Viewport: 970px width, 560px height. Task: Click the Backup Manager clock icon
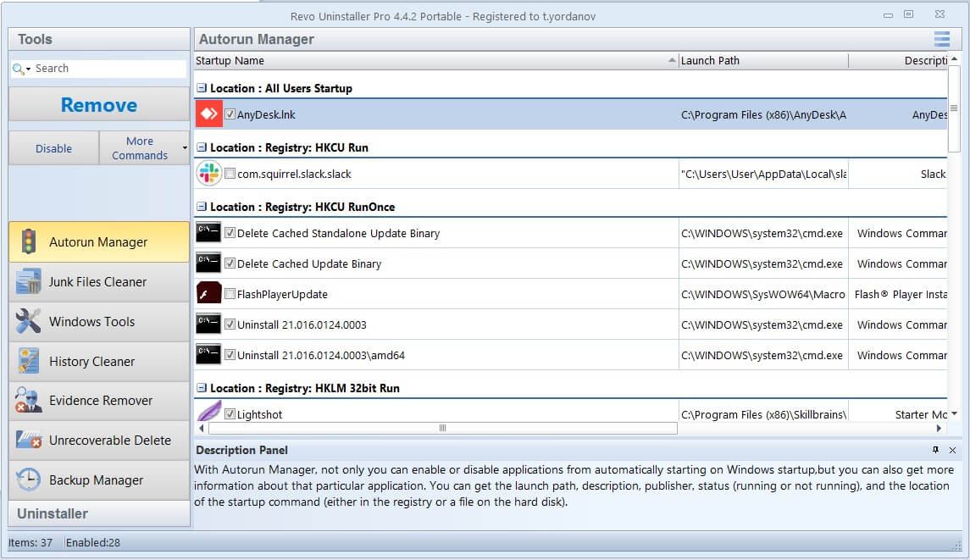[29, 480]
